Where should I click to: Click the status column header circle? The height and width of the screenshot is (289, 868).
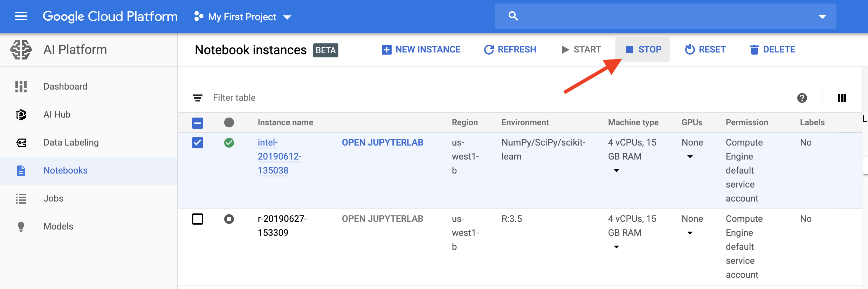pos(229,122)
